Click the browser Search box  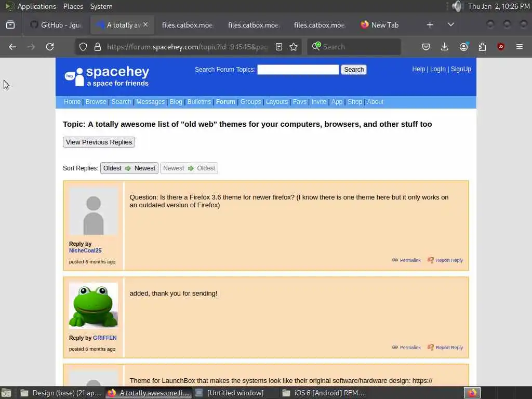[354, 47]
